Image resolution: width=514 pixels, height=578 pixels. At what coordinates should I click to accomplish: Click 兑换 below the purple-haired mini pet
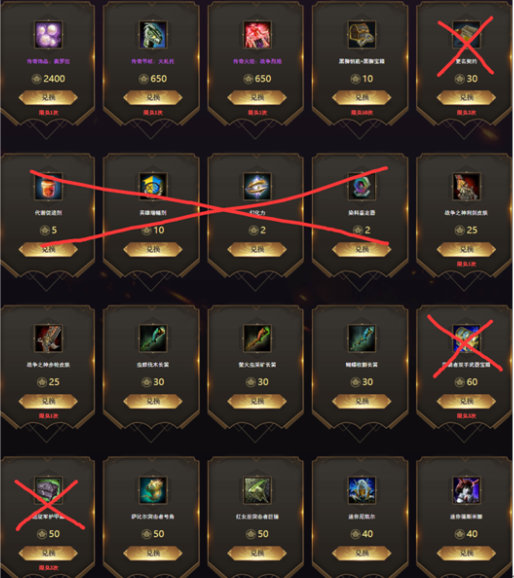466,553
